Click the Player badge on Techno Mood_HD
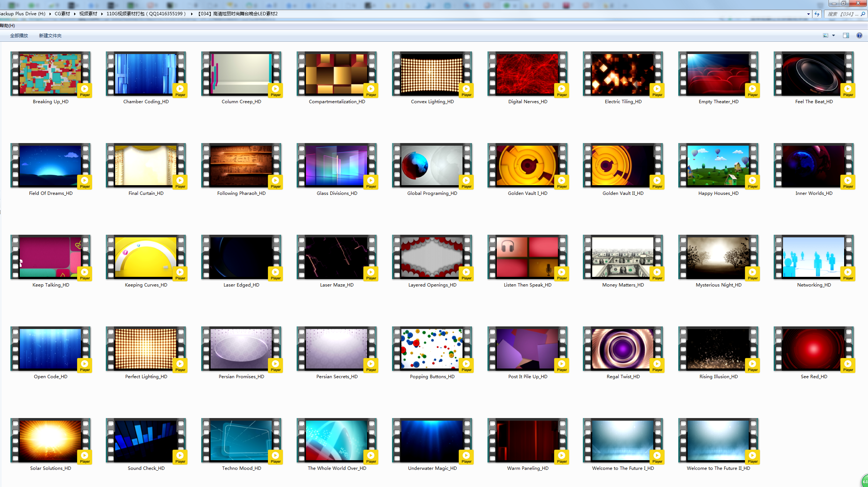The width and height of the screenshot is (868, 487). click(x=275, y=457)
